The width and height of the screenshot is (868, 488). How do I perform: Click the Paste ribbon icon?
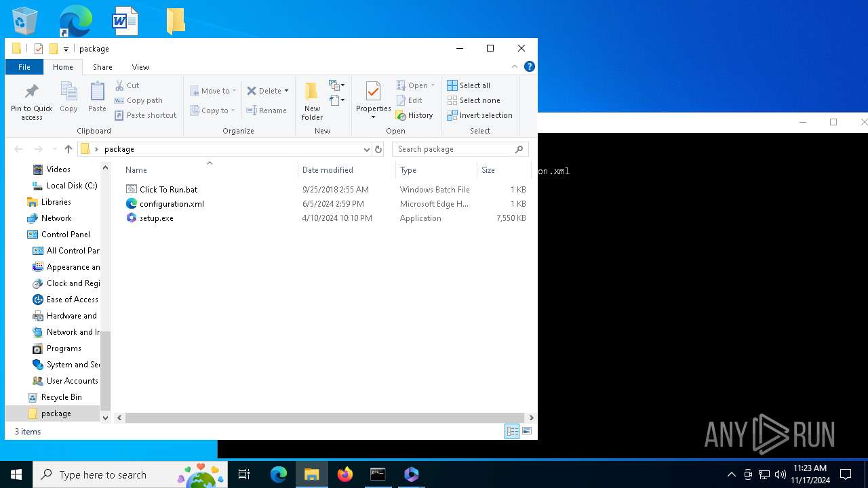click(x=97, y=92)
